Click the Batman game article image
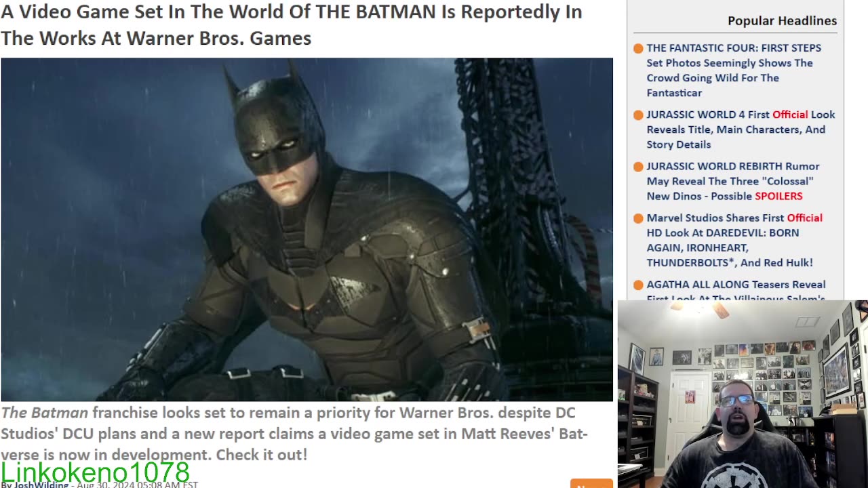The height and width of the screenshot is (488, 868). (x=307, y=230)
